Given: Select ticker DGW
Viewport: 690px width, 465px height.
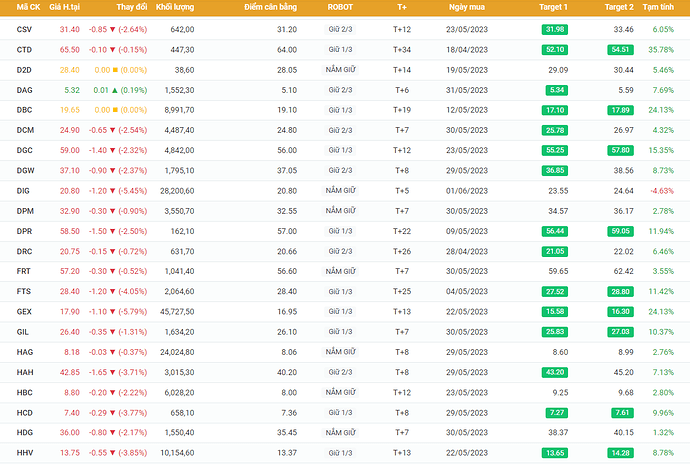Looking at the screenshot, I should click(26, 171).
